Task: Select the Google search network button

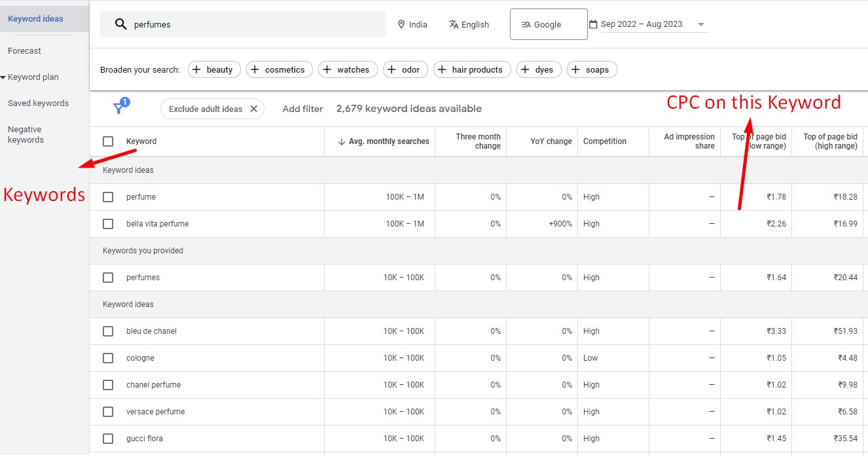Action: (548, 24)
